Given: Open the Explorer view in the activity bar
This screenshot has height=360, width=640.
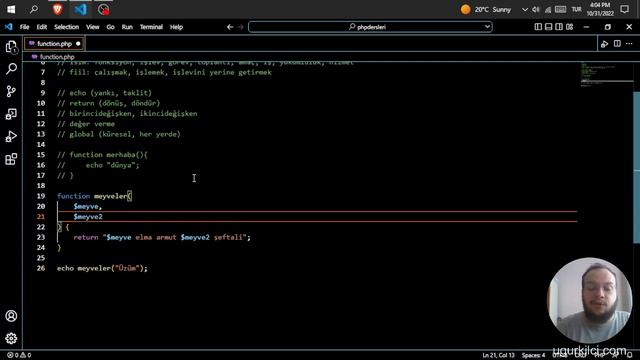Looking at the screenshot, I should (x=11, y=47).
